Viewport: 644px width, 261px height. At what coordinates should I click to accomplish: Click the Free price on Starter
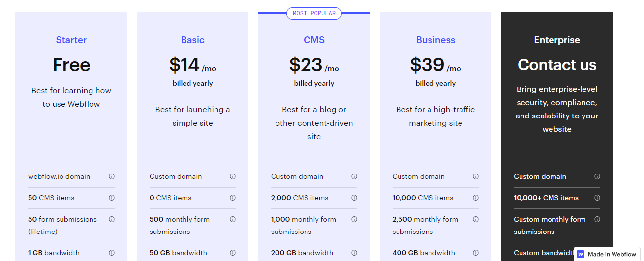71,65
